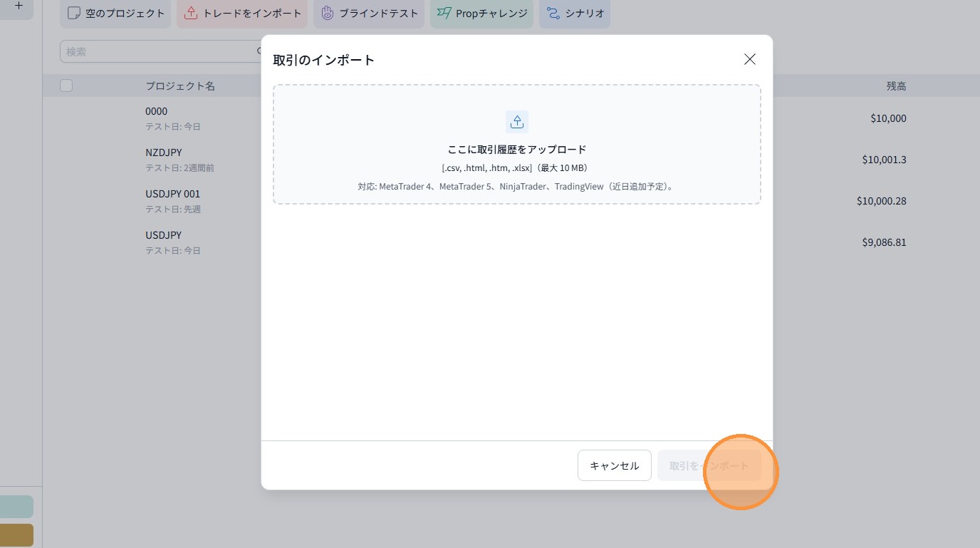Start ブラインドテスト from the toolbar
The image size is (980, 548).
369,14
